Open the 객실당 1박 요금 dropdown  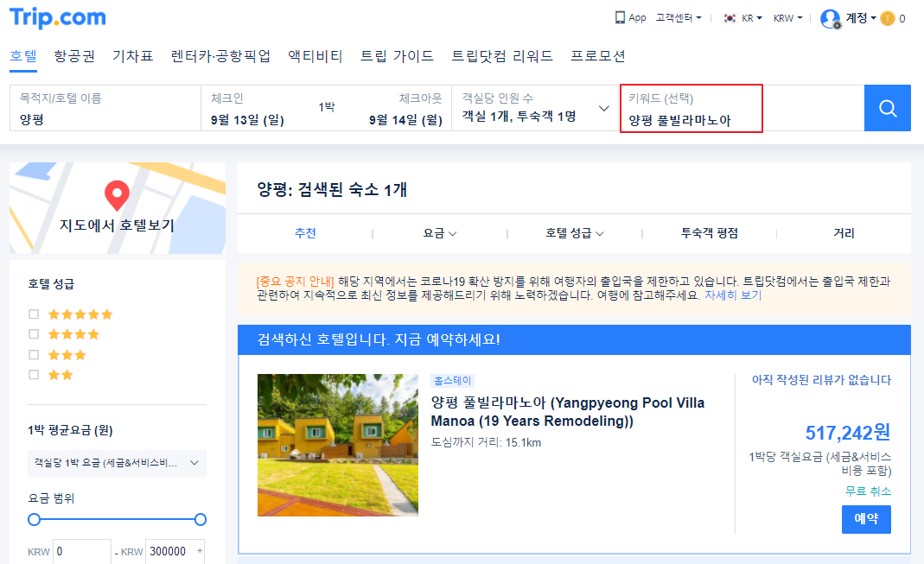point(117,463)
